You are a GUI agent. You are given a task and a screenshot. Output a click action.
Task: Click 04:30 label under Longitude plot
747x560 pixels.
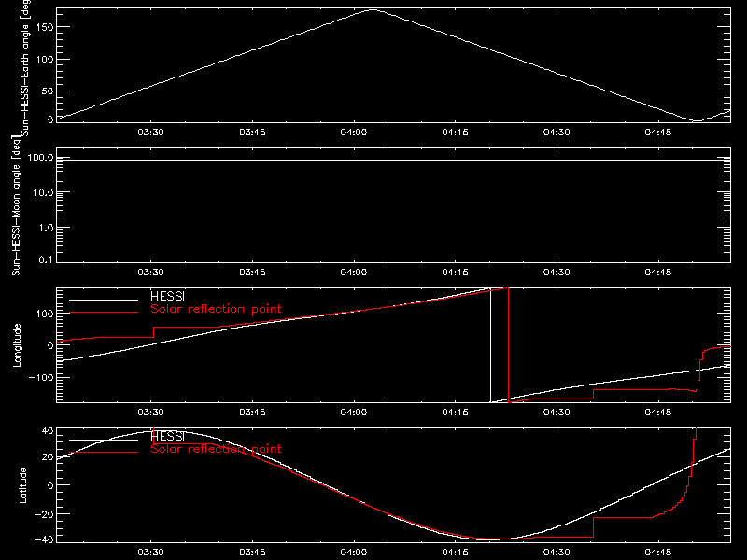(x=557, y=413)
